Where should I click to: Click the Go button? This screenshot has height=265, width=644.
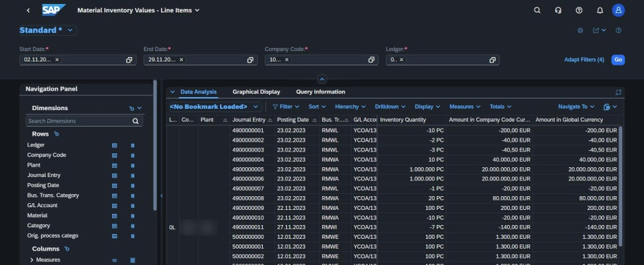(x=618, y=60)
